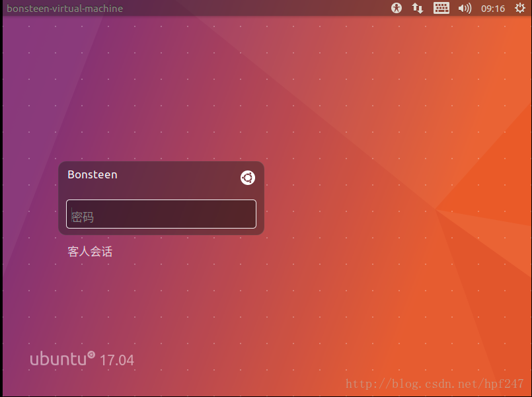Click the ubuntu wordmark at bottom left
532x397 pixels.
point(58,359)
